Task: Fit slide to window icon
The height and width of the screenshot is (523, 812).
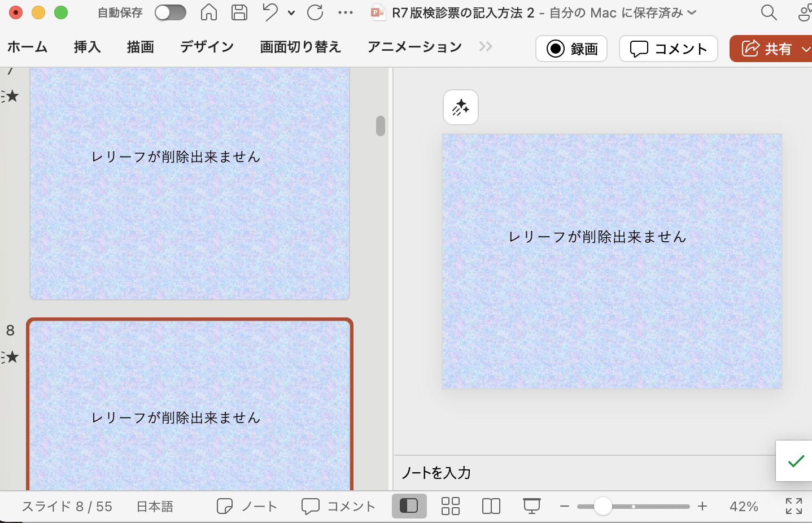Action: 794,506
